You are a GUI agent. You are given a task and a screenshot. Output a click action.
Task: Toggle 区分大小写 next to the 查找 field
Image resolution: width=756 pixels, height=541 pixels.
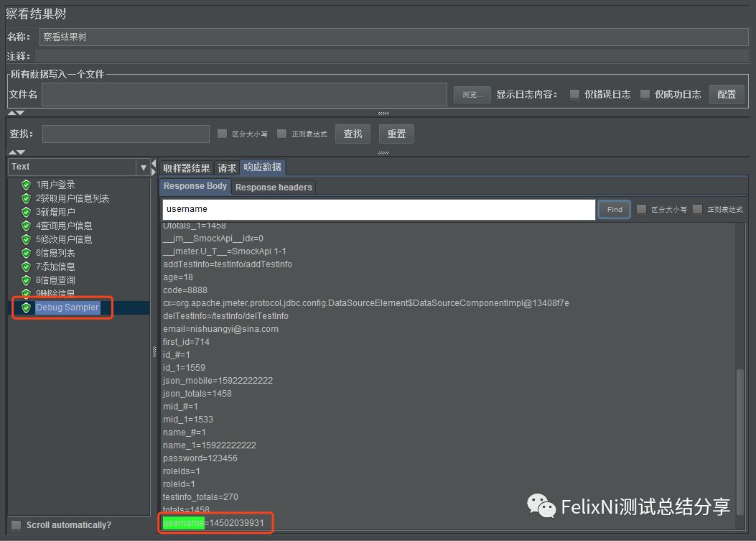coord(223,134)
